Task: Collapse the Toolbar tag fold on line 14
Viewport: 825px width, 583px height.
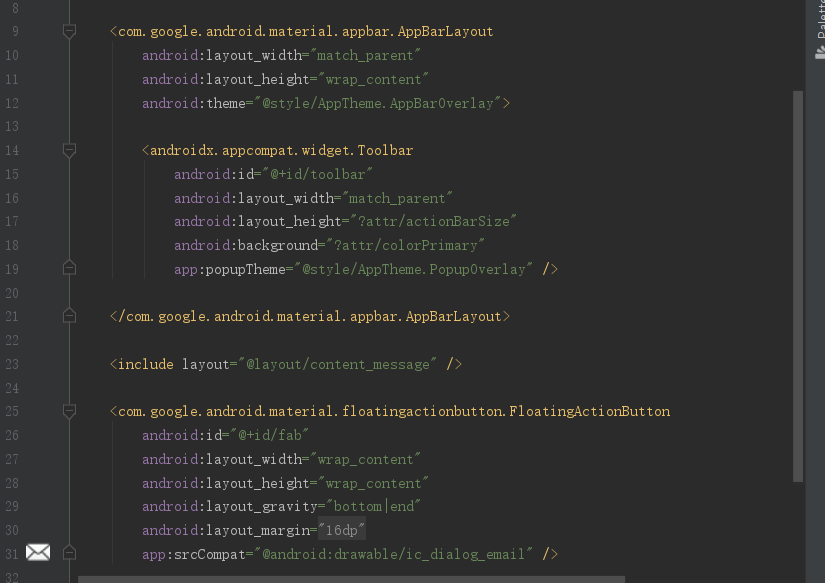Action: [69, 150]
